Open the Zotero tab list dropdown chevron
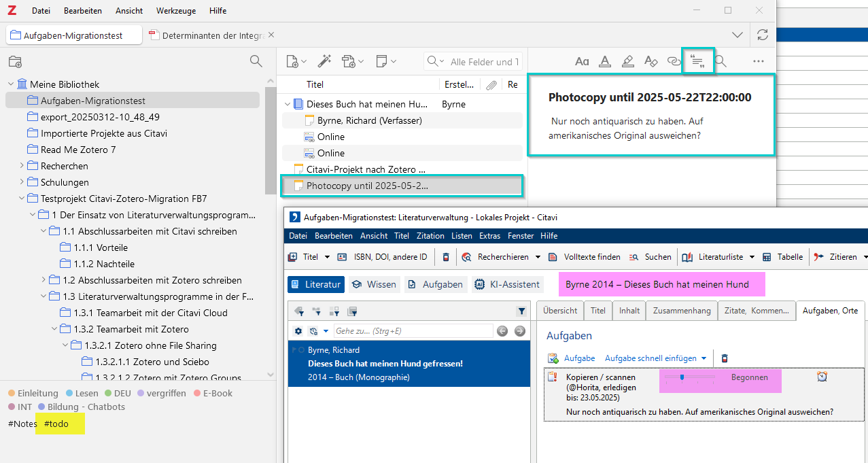868x463 pixels. (737, 35)
